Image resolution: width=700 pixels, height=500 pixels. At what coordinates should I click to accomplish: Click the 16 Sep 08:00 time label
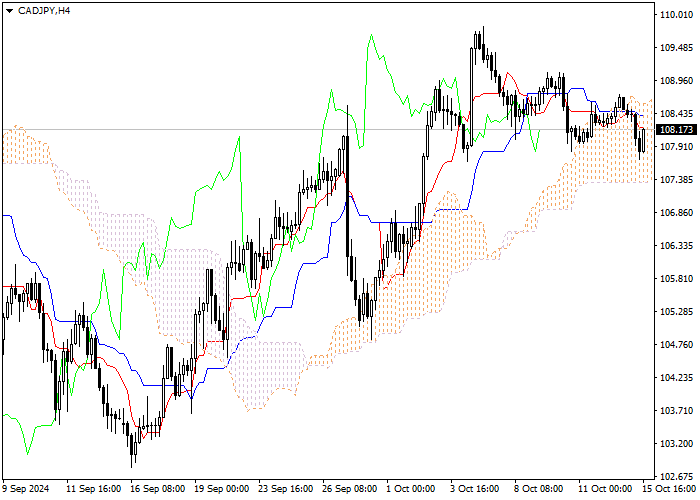[158, 489]
